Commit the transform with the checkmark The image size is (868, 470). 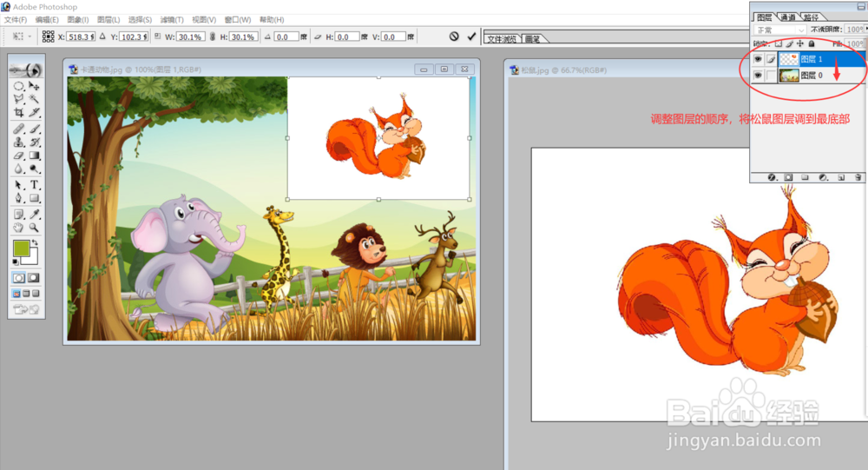tap(471, 36)
